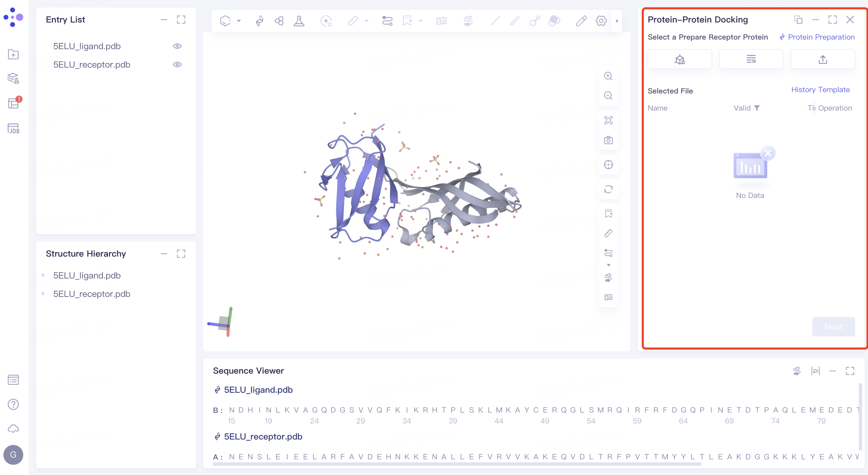The image size is (868, 475).
Task: Click the Next button in docking panel
Action: [x=834, y=327]
